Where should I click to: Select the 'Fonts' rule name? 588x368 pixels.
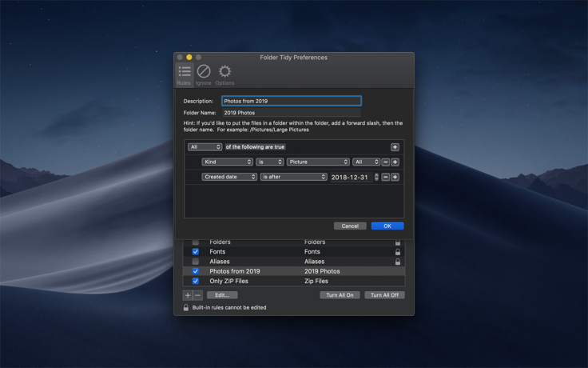(x=217, y=252)
